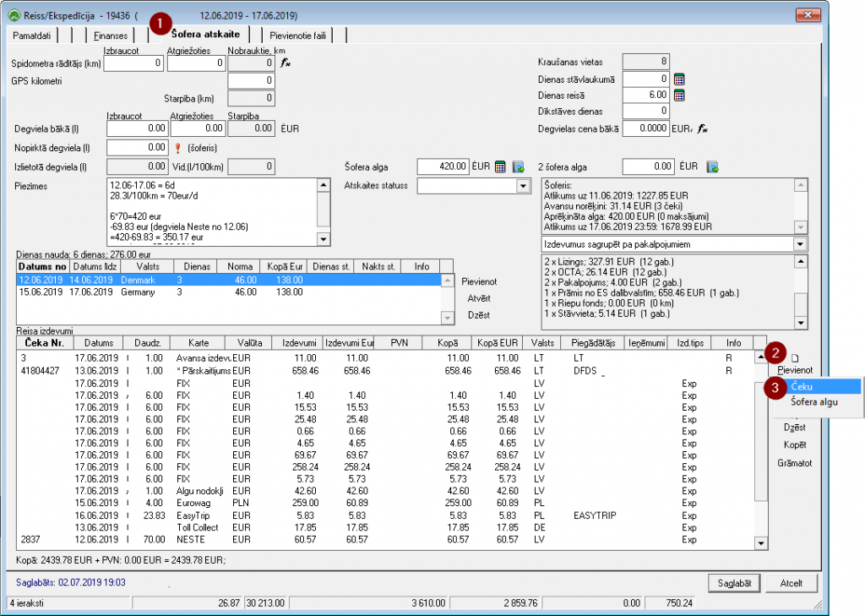Open the Pievienotie faili tab
Screen dimensions: 865x616
coord(297,35)
